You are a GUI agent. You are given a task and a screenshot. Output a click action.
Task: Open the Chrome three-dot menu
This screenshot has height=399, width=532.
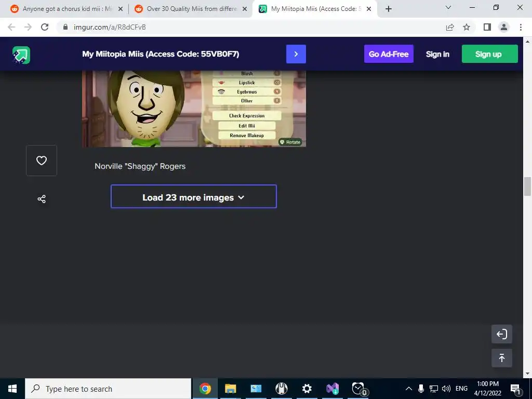[x=521, y=27]
